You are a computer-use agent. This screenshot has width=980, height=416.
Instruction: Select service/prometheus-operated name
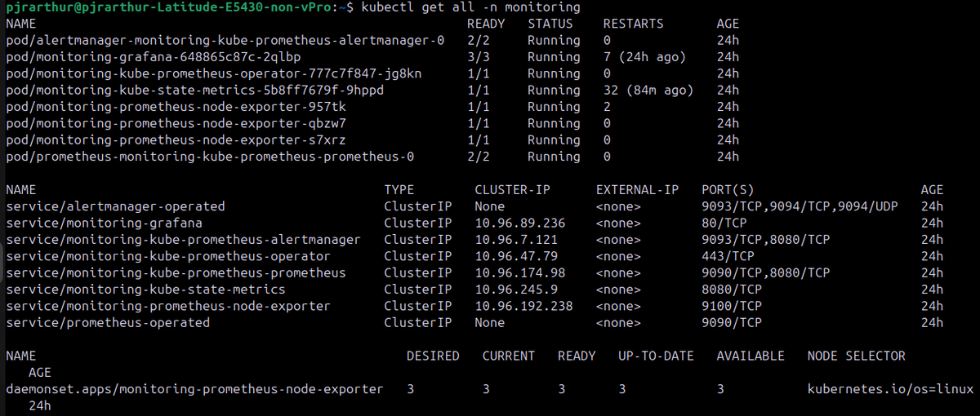[x=108, y=323]
